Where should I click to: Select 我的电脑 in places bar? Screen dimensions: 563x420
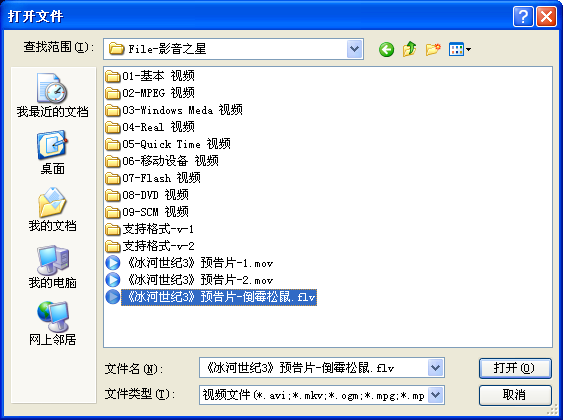52,266
